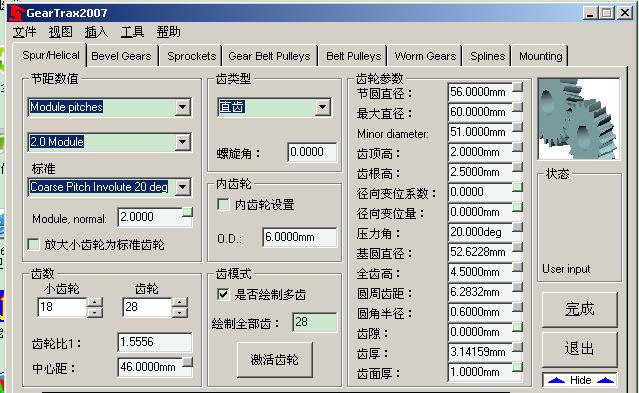Click the GearTrax2007 title bar app icon
The image size is (639, 393).
[x=16, y=13]
